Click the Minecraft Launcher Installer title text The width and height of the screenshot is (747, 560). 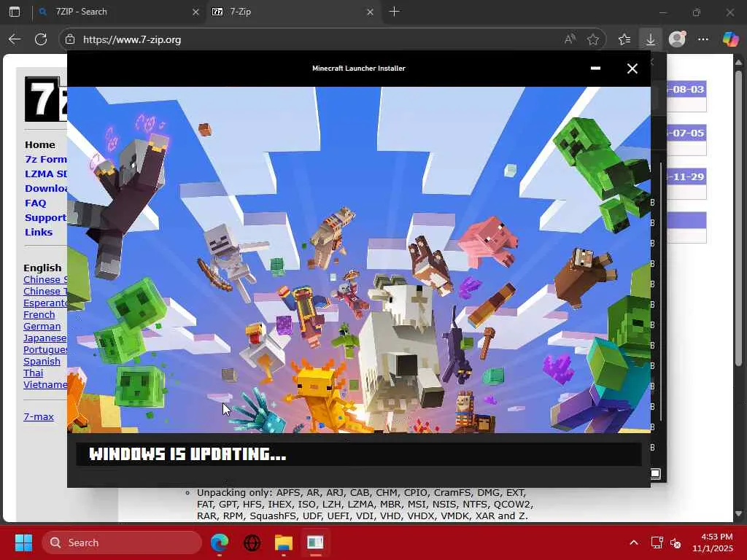(x=359, y=69)
